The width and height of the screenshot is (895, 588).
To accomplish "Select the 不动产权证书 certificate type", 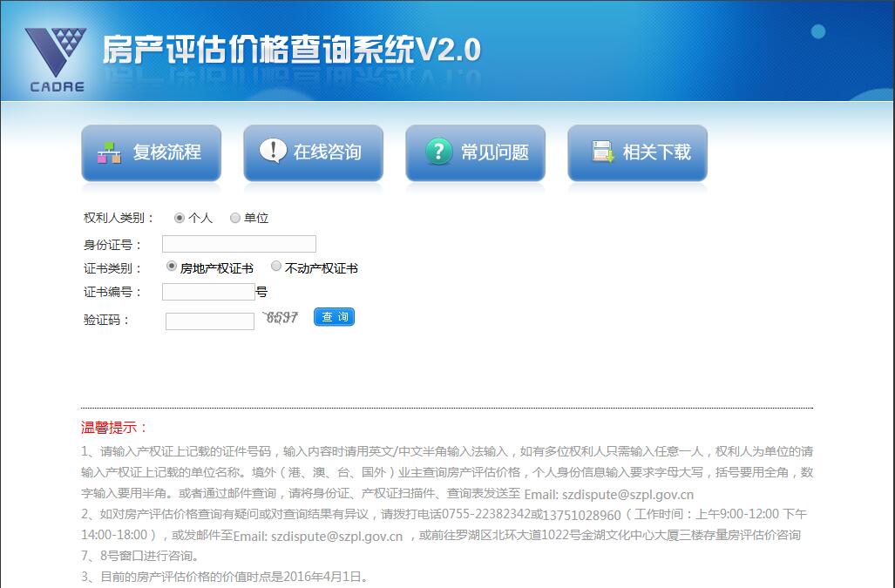I will coord(276,267).
